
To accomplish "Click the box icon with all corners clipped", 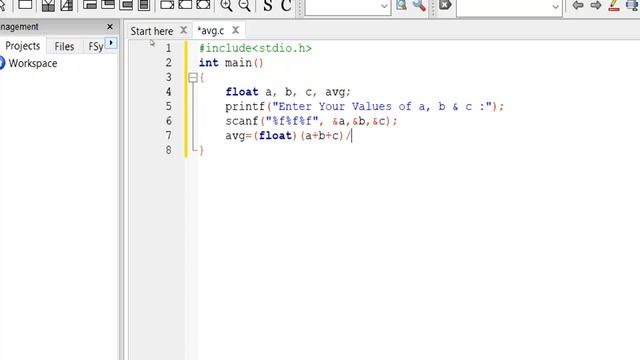I will click(203, 5).
